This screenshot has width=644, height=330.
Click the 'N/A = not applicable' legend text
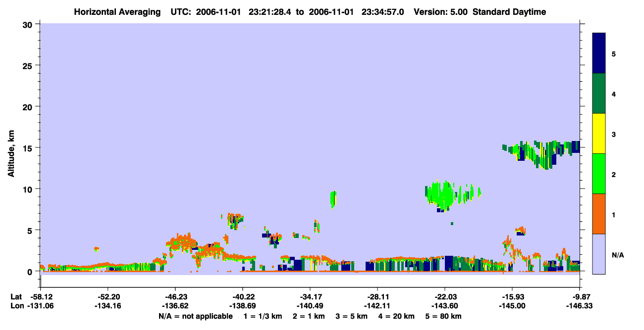[196, 316]
